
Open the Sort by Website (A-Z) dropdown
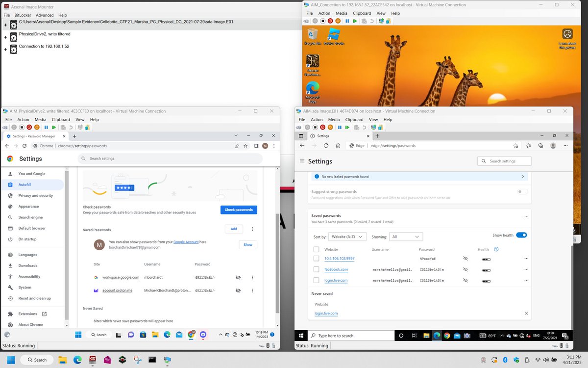click(x=347, y=237)
